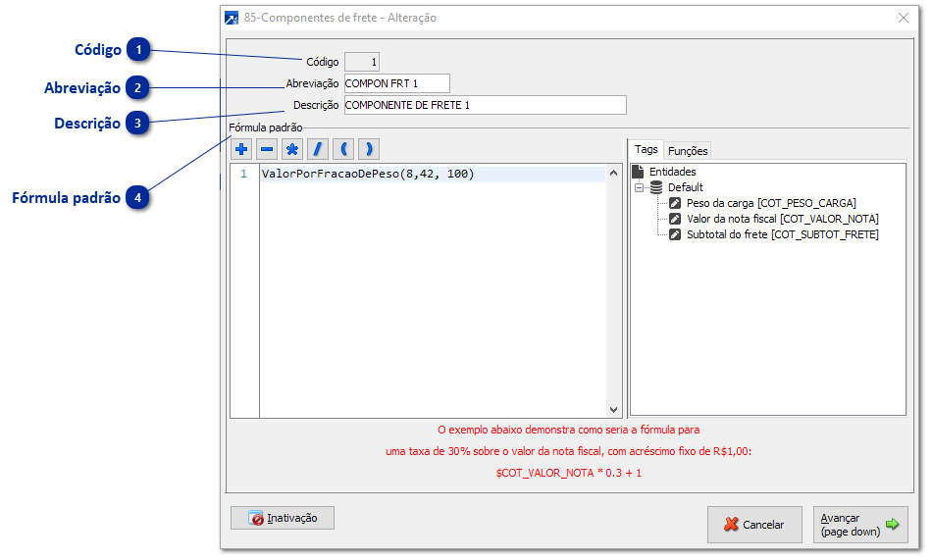Click line number 1 in formula gutter
Image resolution: width=932 pixels, height=560 pixels.
click(243, 175)
